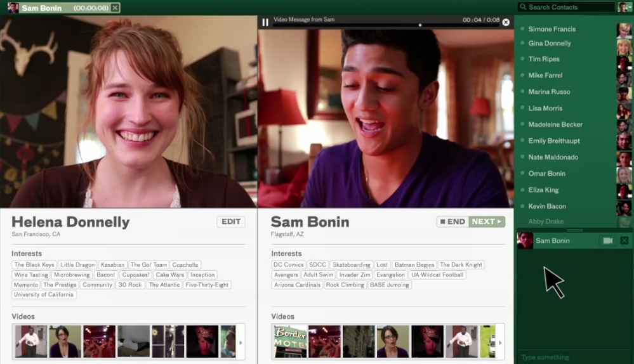End the session with the END button
This screenshot has height=364, width=634.
point(452,222)
